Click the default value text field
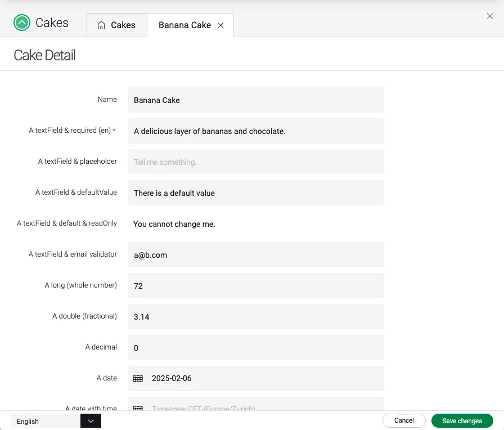Screen dimensions: 504x430 256,193
